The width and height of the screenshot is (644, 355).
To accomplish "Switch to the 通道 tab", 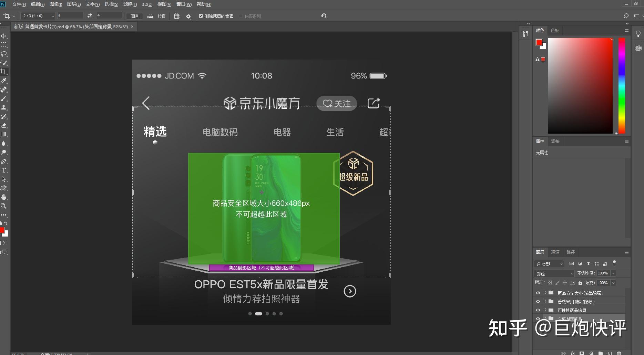I will 555,252.
